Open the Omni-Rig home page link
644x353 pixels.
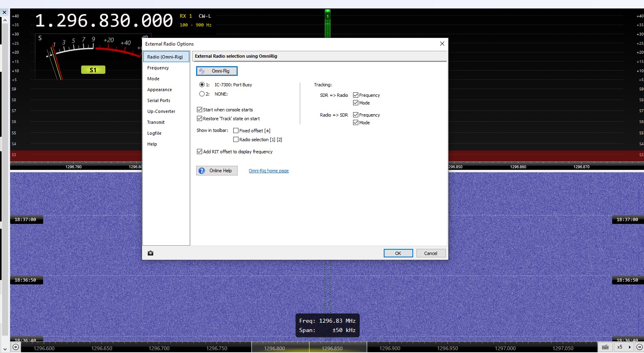(268, 171)
